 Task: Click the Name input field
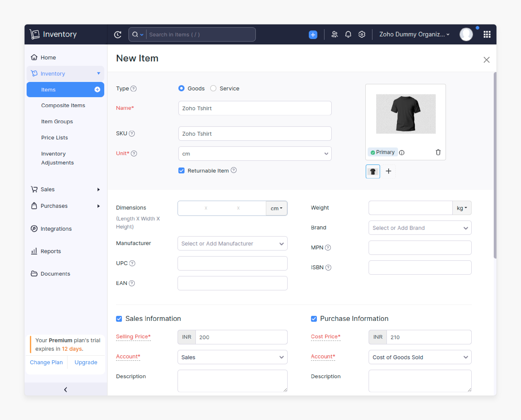point(255,108)
